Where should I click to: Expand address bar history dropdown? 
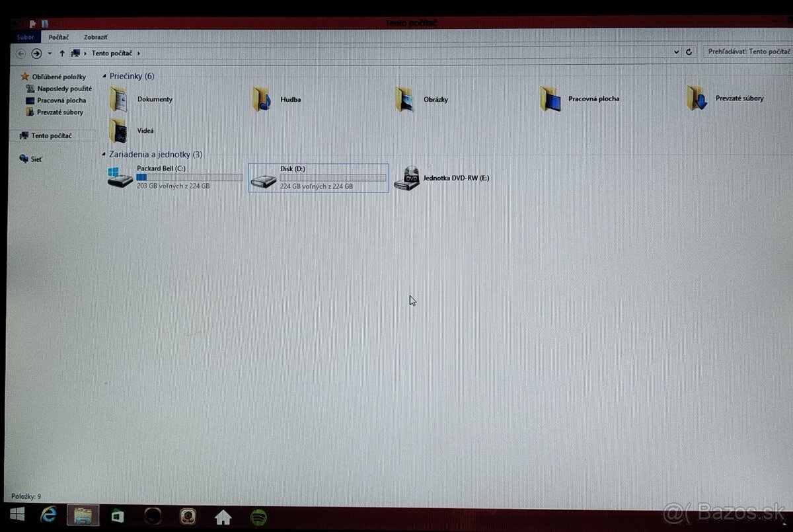click(677, 52)
